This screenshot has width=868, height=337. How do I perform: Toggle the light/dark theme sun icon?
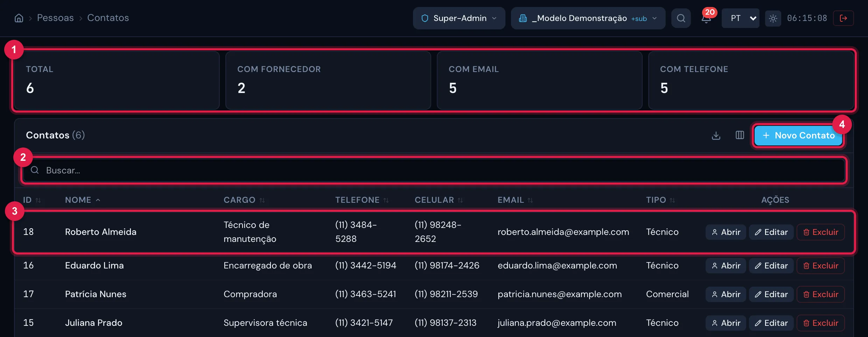pyautogui.click(x=773, y=18)
